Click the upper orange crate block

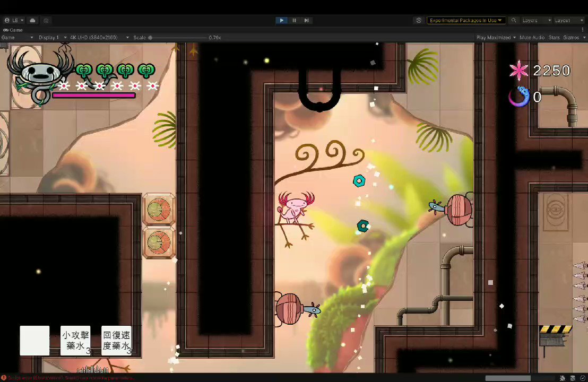pos(159,210)
